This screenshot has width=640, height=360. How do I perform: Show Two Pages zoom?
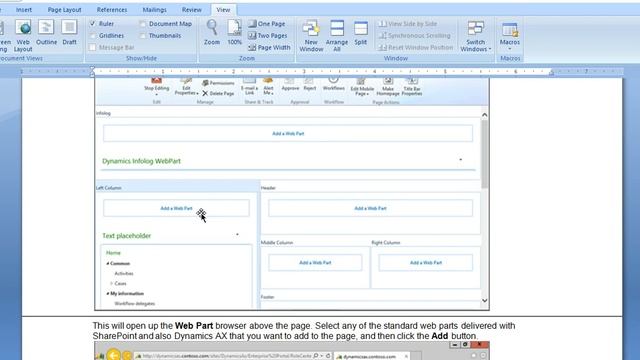pyautogui.click(x=267, y=36)
